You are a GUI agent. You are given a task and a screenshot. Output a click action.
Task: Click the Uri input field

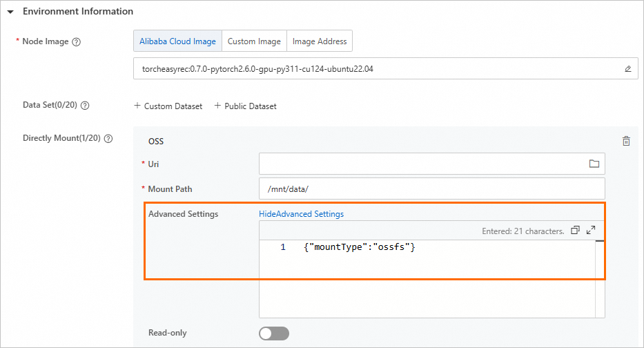point(421,164)
